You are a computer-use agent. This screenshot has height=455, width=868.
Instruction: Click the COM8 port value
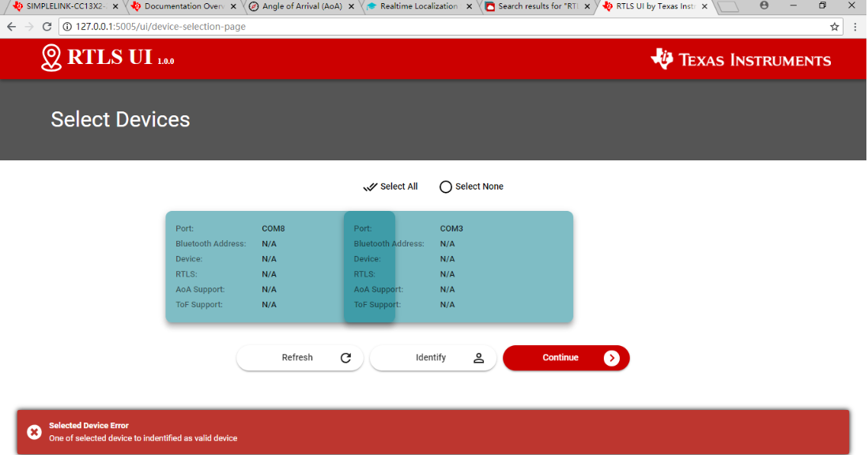[x=274, y=228]
